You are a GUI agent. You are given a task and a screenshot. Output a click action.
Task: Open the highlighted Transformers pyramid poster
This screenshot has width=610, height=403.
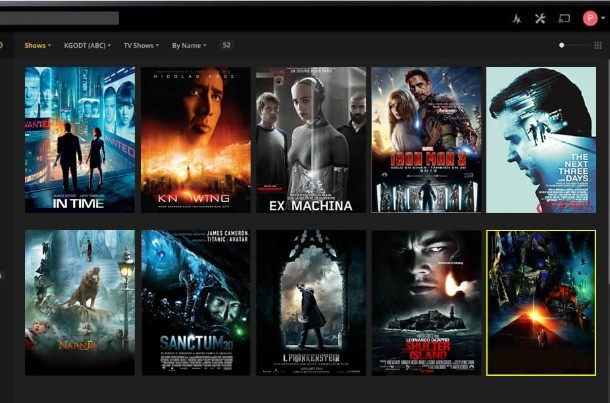click(541, 303)
